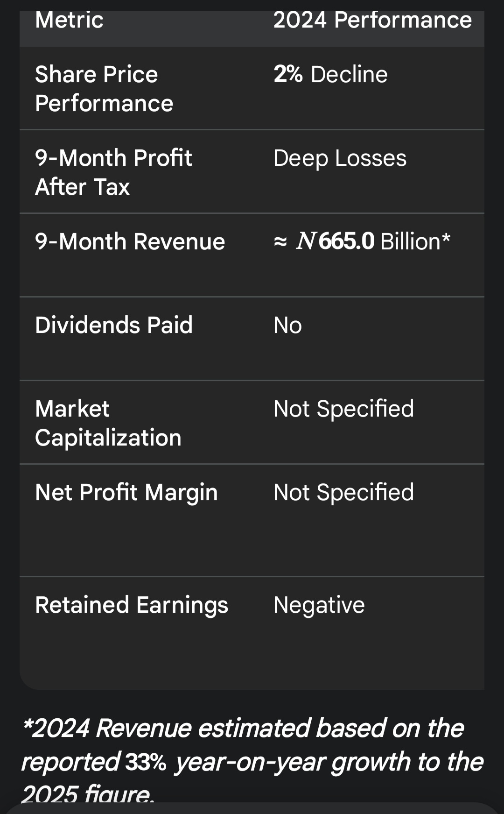Select the Dividends Paid row label
The height and width of the screenshot is (814, 504).
[113, 325]
